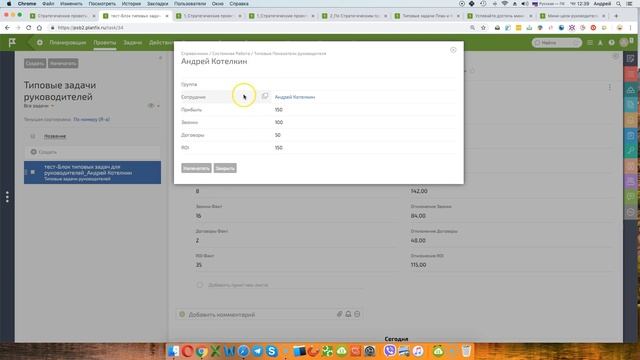This screenshot has height=360, width=640.
Task: Open the Задачи section
Action: [x=133, y=42]
